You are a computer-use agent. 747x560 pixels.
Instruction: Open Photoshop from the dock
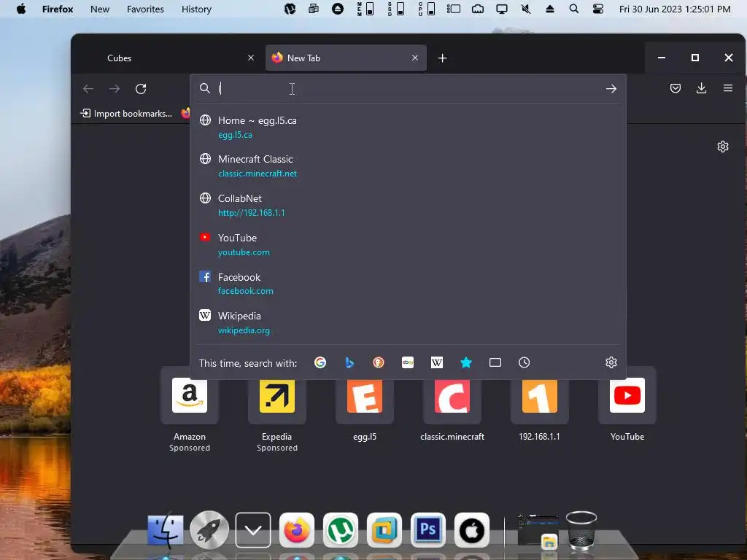pos(427,530)
